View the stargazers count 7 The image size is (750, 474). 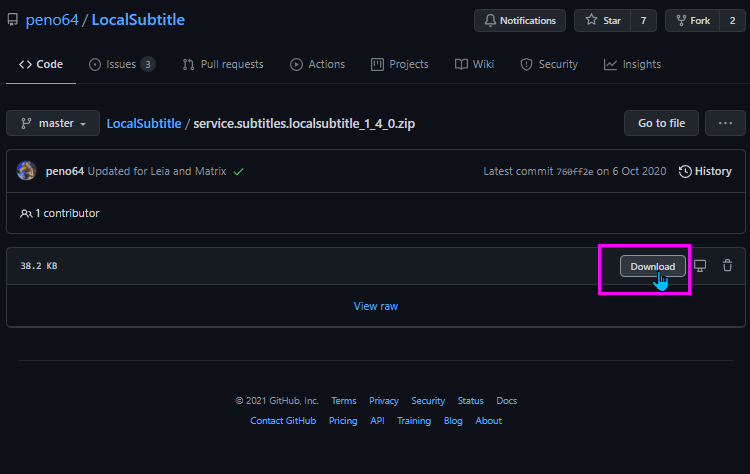tap(643, 21)
